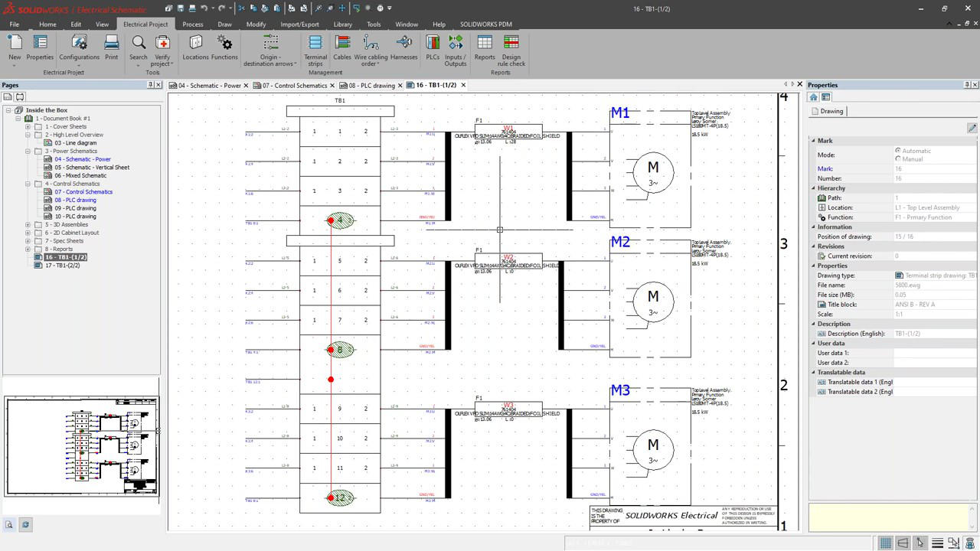Collapse the Hierarchy section in Properties

tap(814, 188)
